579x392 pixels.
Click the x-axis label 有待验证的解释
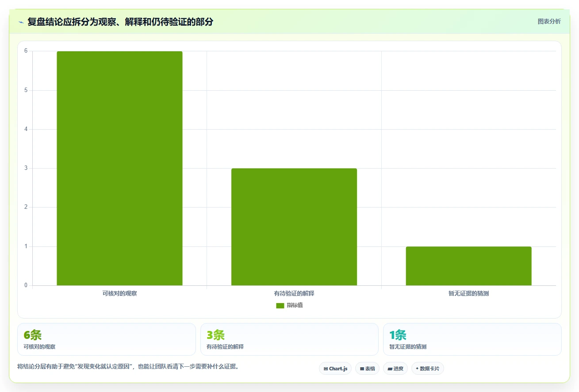click(294, 293)
